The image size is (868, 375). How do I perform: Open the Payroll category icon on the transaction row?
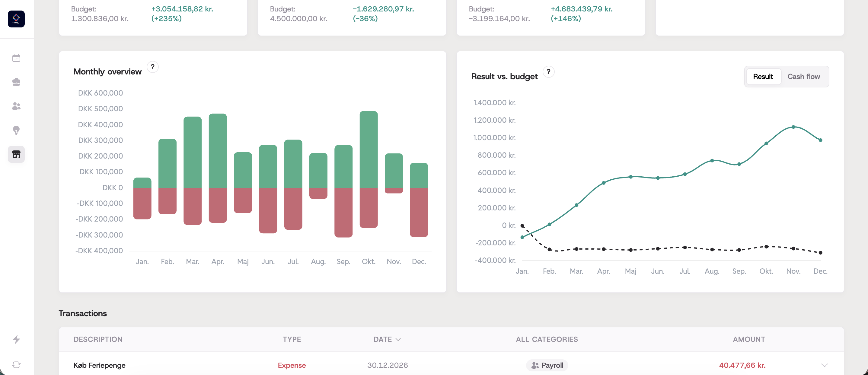coord(535,365)
